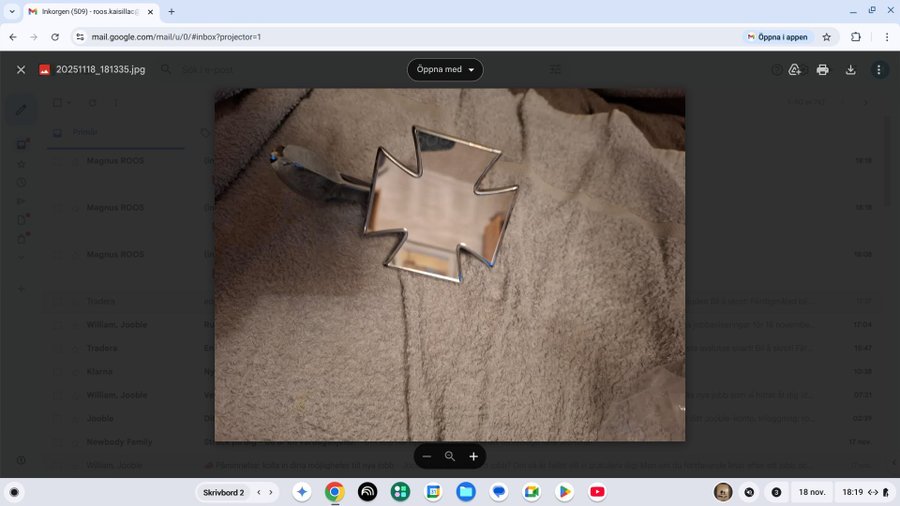Reset zoom with the magnifier icon
This screenshot has width=900, height=506.
click(x=450, y=456)
